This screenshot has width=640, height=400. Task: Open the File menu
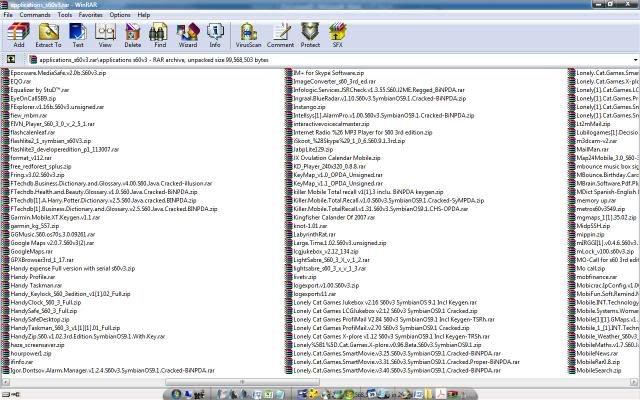[8, 15]
